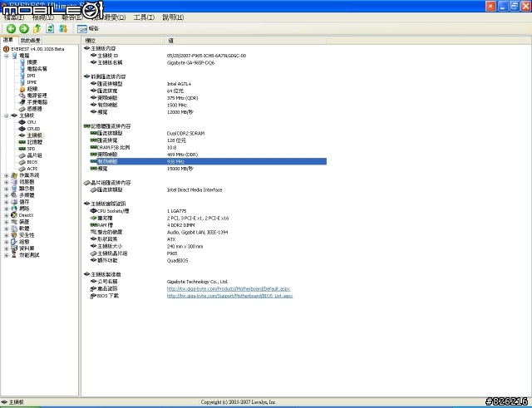
Task: Select 軟體 software tree item
Action: [24, 229]
